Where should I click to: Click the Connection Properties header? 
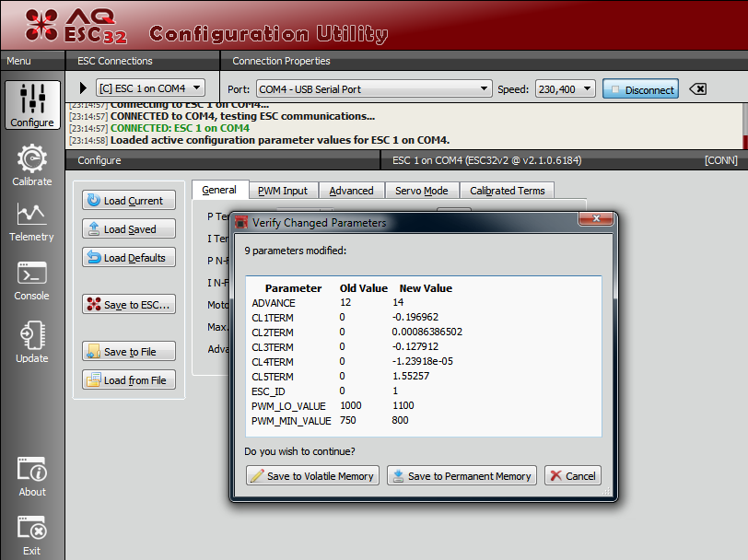click(x=282, y=61)
